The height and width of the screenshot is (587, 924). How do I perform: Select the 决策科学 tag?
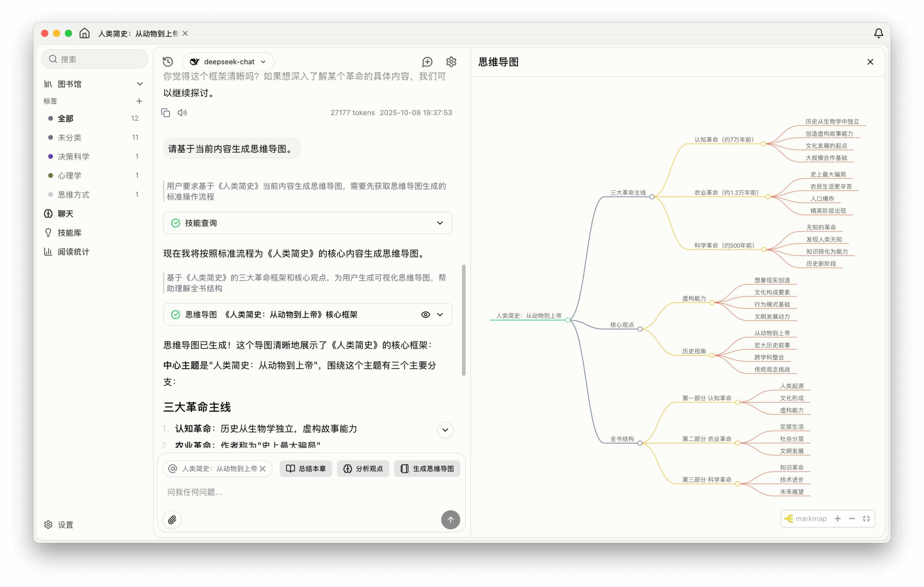coord(73,156)
